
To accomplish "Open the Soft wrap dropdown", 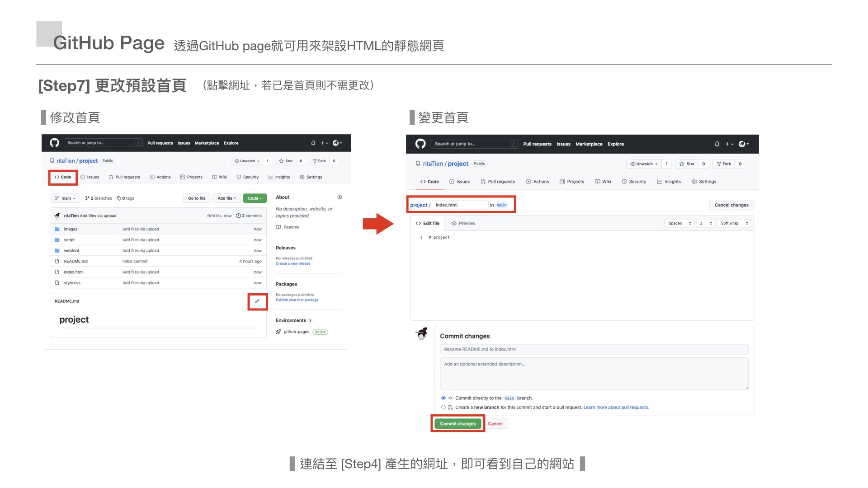I will 734,224.
